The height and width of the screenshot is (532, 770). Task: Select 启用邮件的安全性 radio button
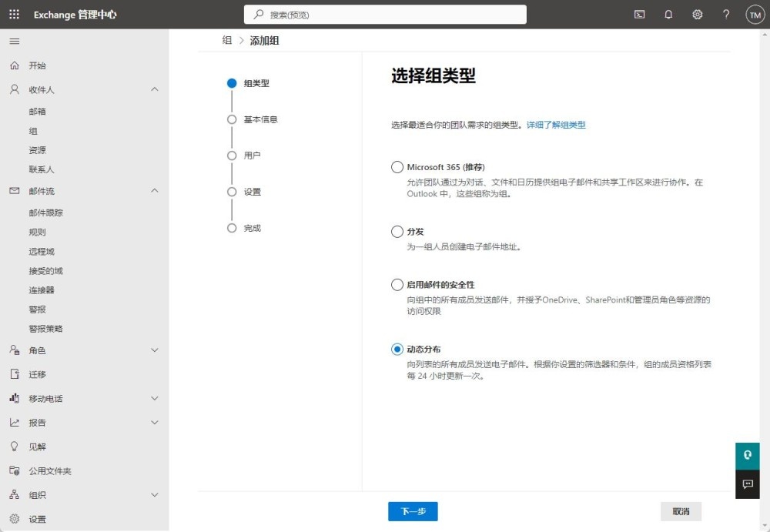(x=397, y=285)
